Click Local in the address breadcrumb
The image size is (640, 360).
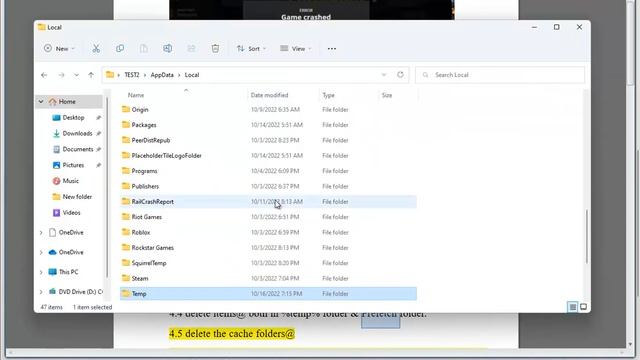coord(192,75)
